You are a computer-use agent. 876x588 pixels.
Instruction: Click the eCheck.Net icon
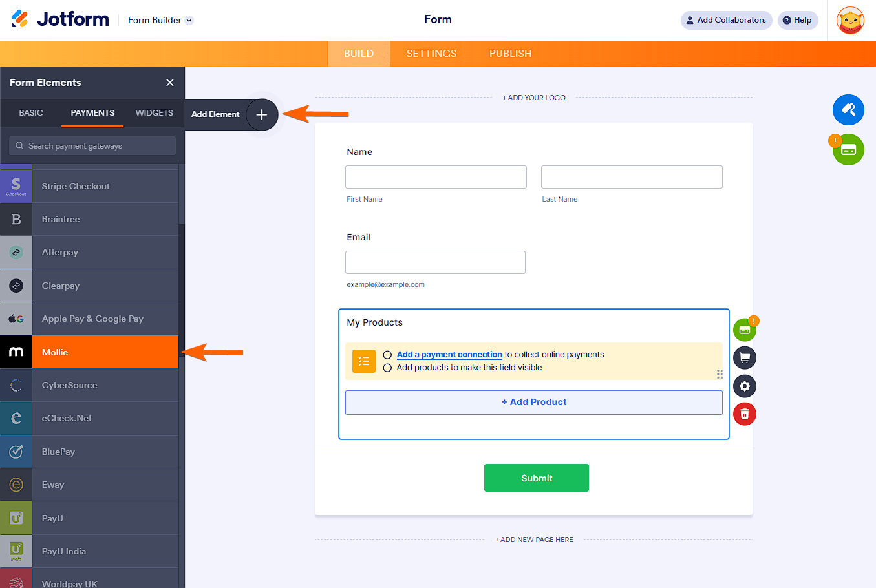pos(16,419)
